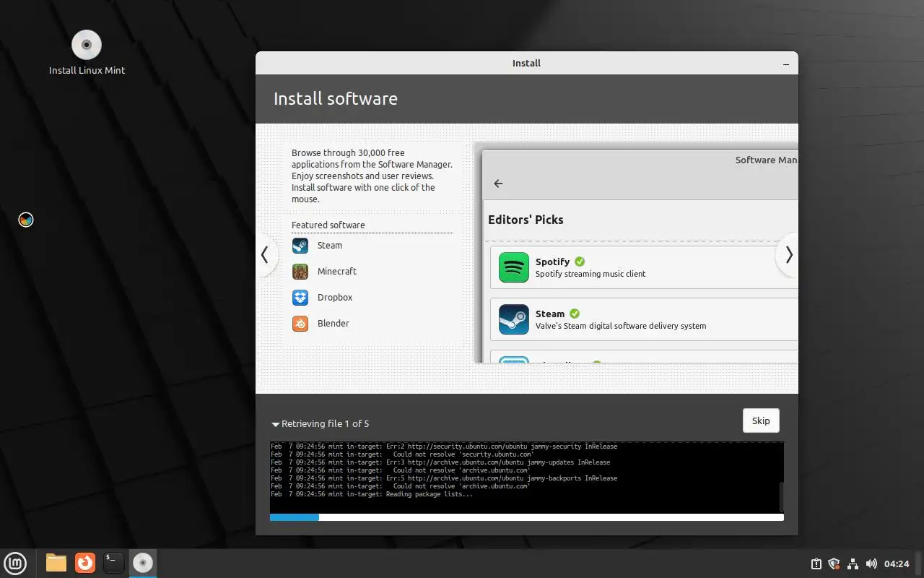The image size is (924, 578).
Task: Click the installer disc icon in taskbar
Action: pyautogui.click(x=143, y=562)
